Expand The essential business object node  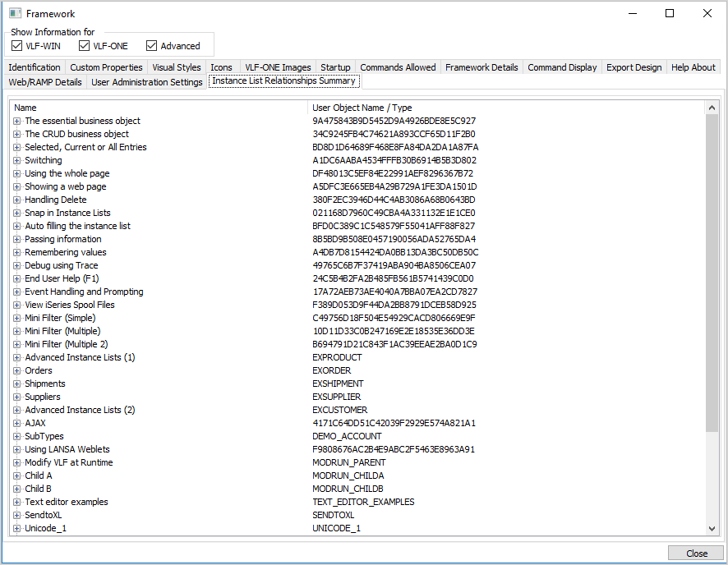click(17, 121)
